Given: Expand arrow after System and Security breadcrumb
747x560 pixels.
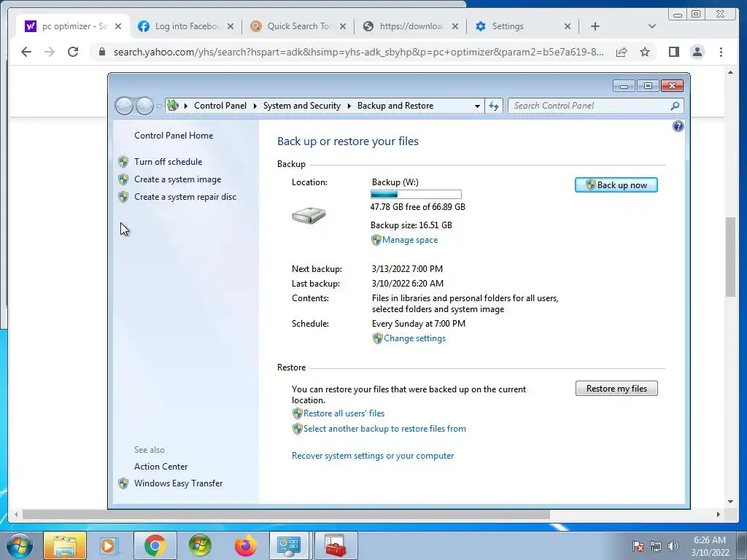Looking at the screenshot, I should (x=349, y=106).
